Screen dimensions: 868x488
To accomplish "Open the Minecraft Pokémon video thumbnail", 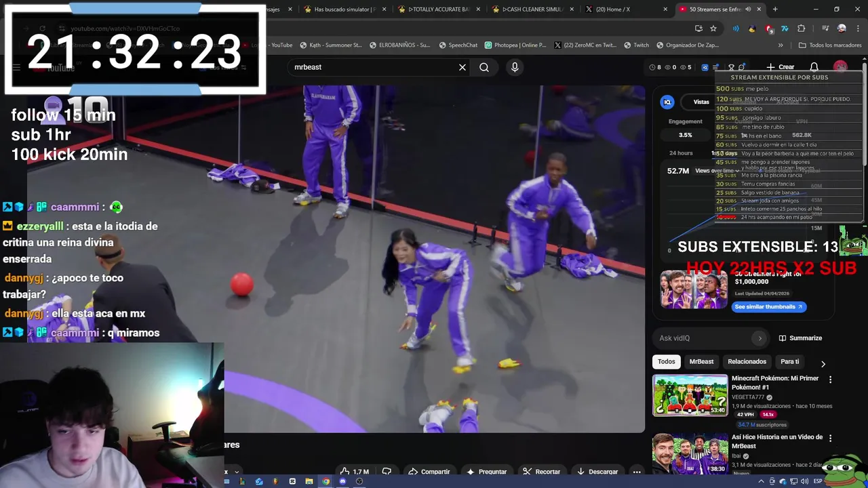I will click(x=690, y=395).
